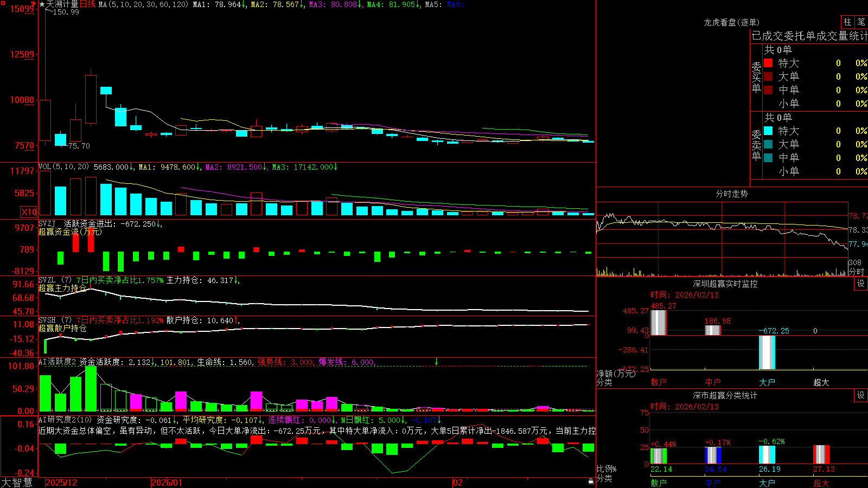Click 大户 26.19 bar in 分类统计
This screenshot has width=868, height=488.
(x=767, y=454)
